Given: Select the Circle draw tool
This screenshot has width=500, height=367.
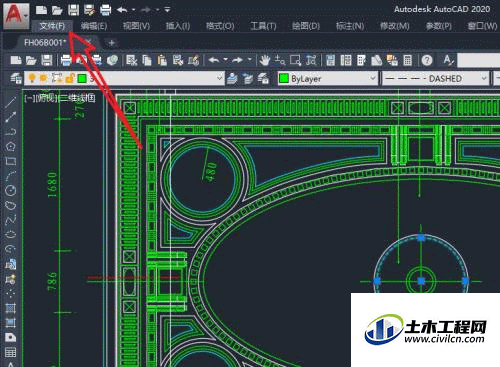Looking at the screenshot, I should click(11, 190).
